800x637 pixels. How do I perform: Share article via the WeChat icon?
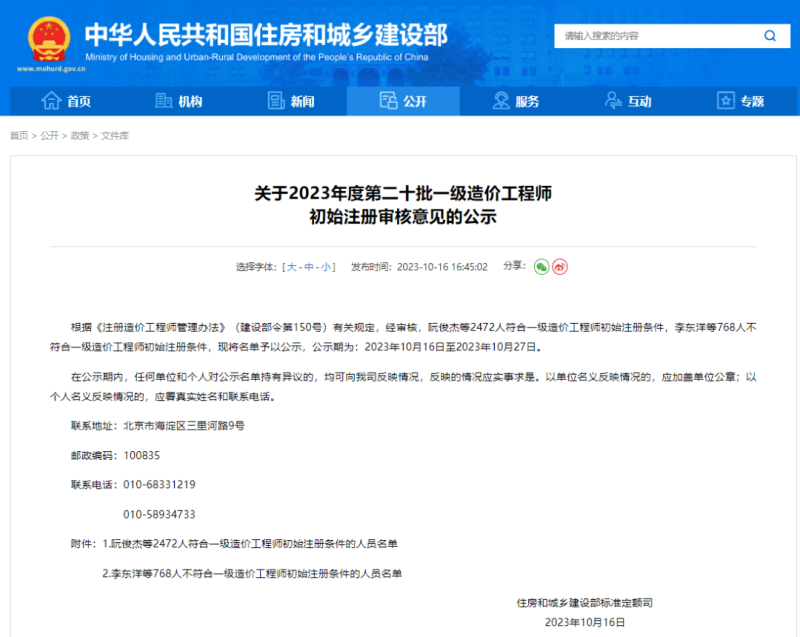(x=541, y=267)
